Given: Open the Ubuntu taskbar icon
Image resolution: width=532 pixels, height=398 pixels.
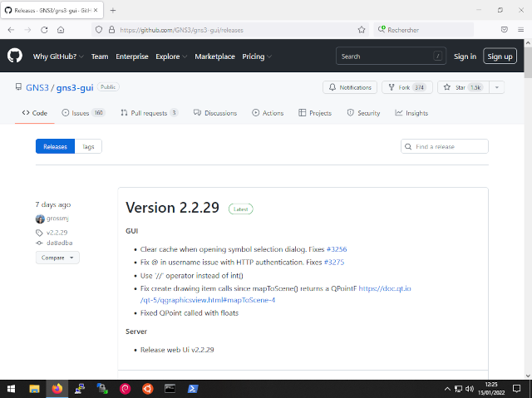Looking at the screenshot, I should pyautogui.click(x=148, y=389).
